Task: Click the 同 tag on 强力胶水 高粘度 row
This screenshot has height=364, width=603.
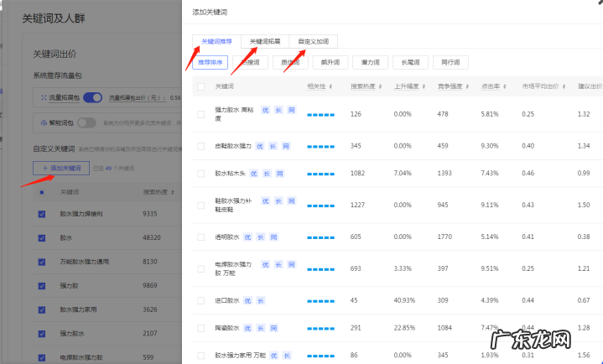Action: point(292,110)
